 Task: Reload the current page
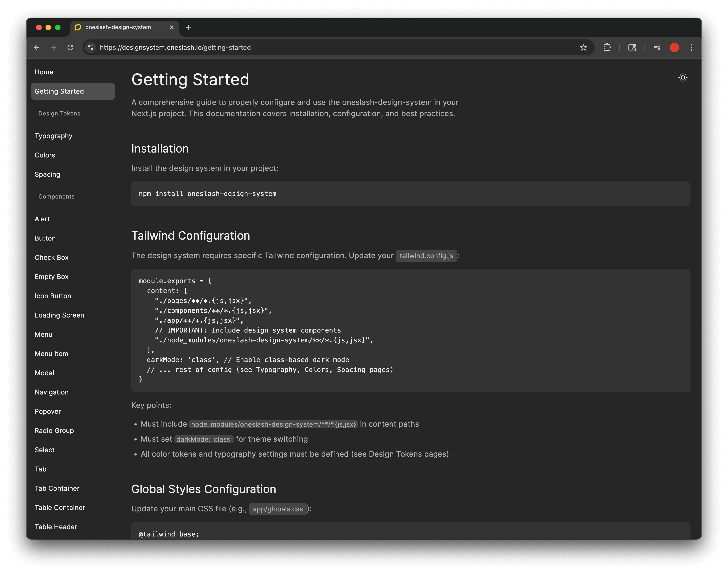pos(71,47)
